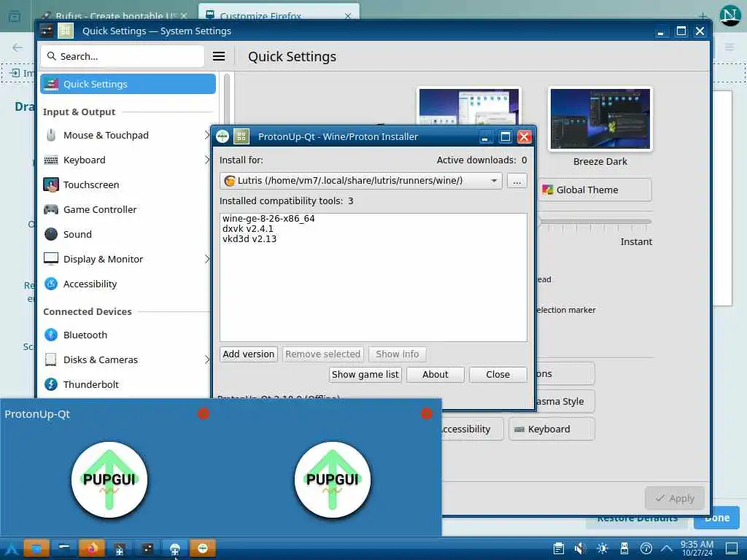
Task: Expand Mouse & Touchpad submenu chevron
Action: point(206,135)
